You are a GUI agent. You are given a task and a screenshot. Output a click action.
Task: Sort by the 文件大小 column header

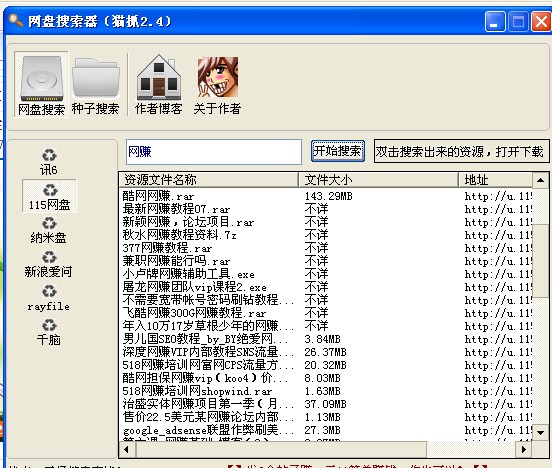tap(378, 180)
